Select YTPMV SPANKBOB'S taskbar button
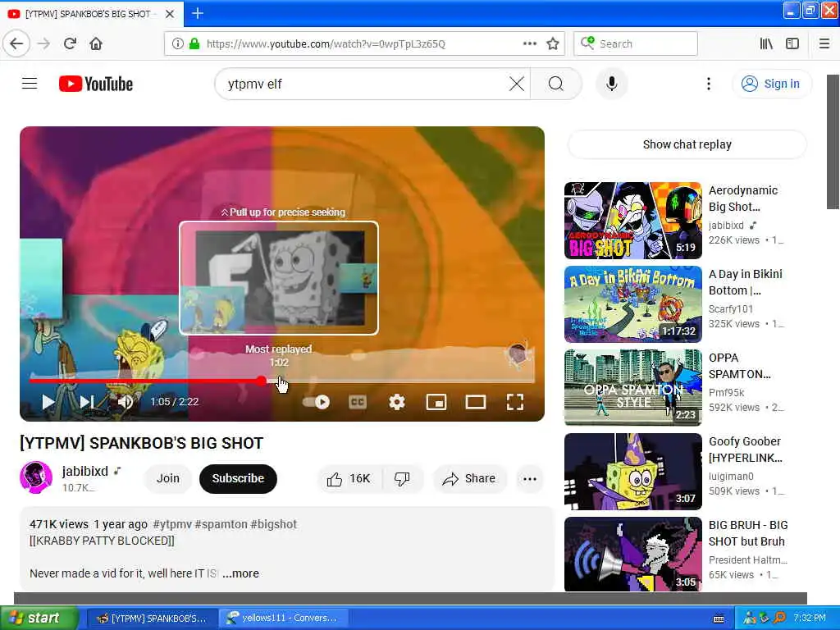 coord(152,618)
